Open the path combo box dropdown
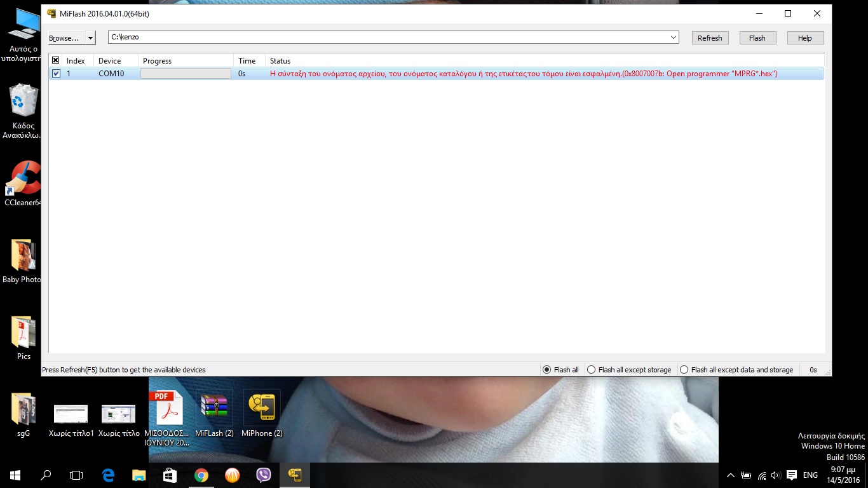 (674, 37)
